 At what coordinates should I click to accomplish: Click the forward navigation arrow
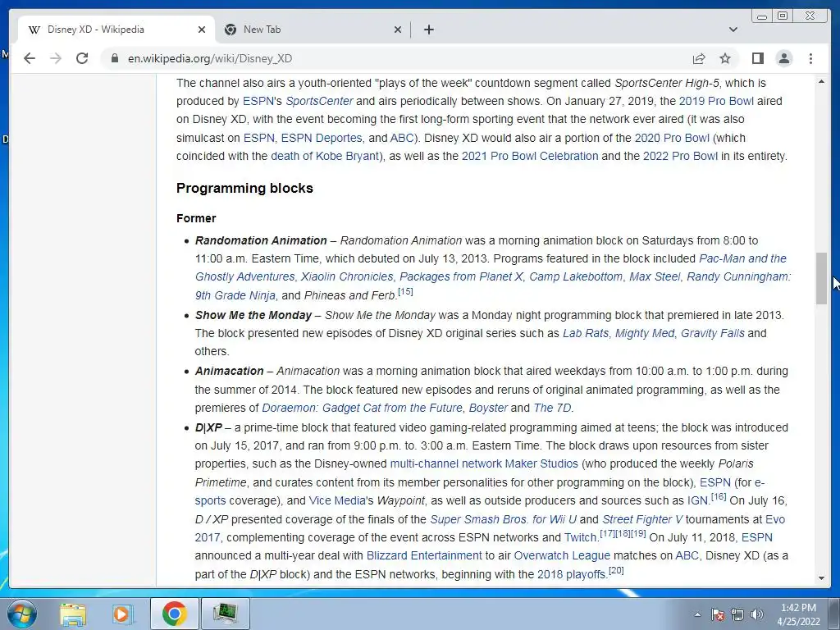(x=56, y=58)
